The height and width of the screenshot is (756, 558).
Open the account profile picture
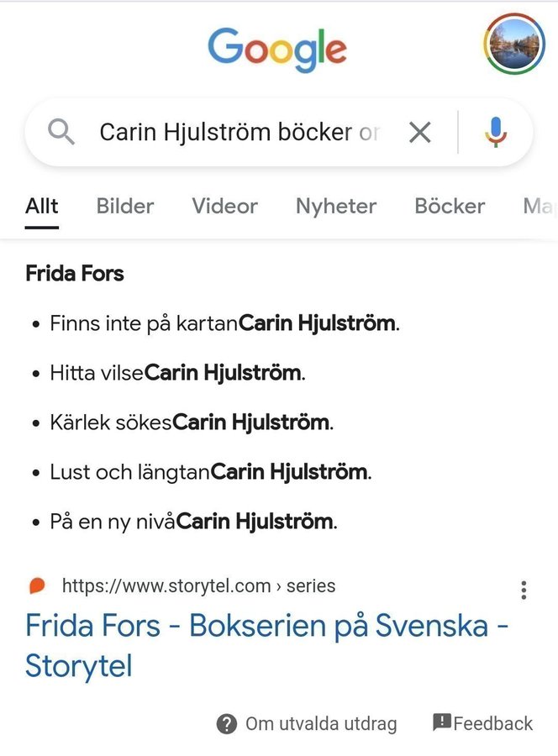tap(515, 45)
